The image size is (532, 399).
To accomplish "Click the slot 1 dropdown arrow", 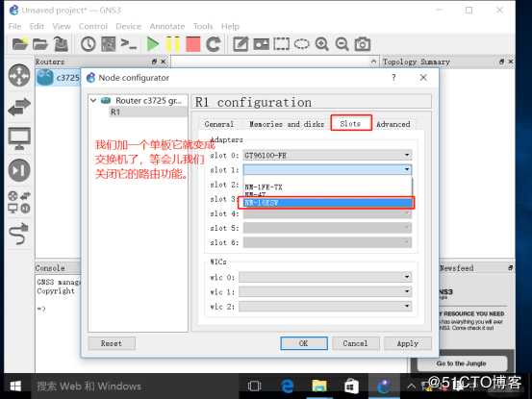I will click(x=407, y=169).
